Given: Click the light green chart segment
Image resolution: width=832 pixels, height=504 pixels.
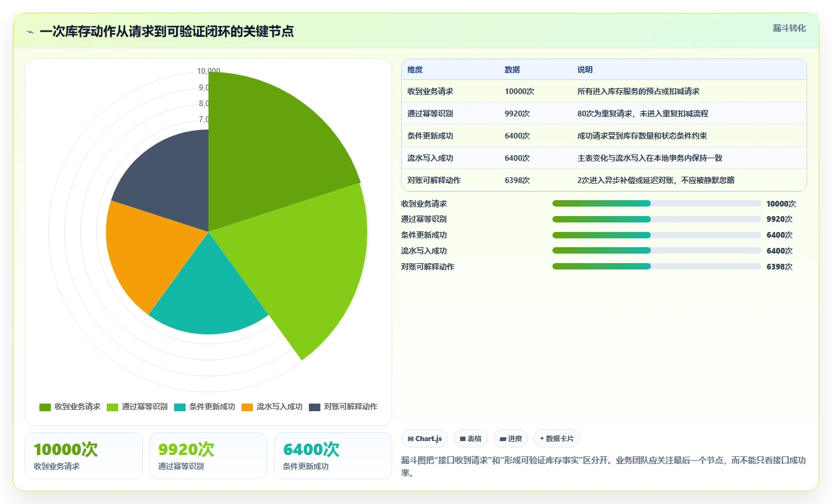Looking at the screenshot, I should pyautogui.click(x=299, y=261).
